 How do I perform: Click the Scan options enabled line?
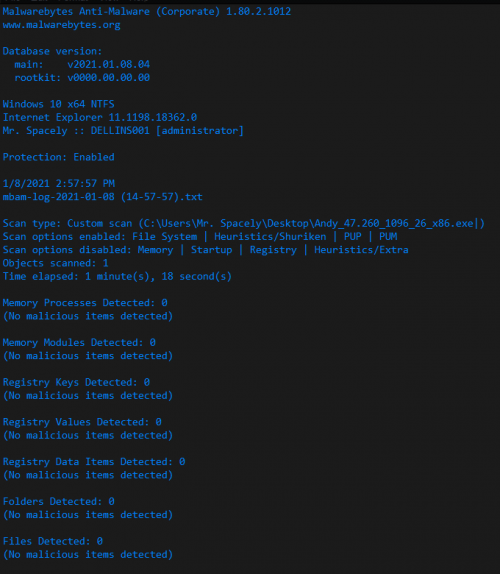(200, 236)
